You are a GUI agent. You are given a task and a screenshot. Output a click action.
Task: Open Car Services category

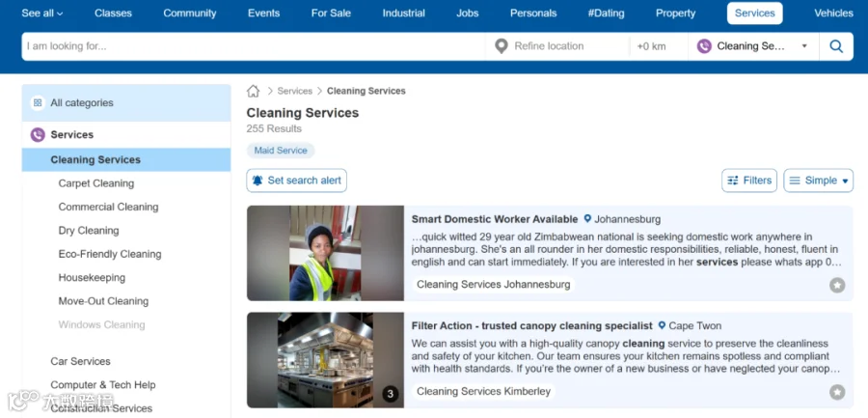coord(80,361)
